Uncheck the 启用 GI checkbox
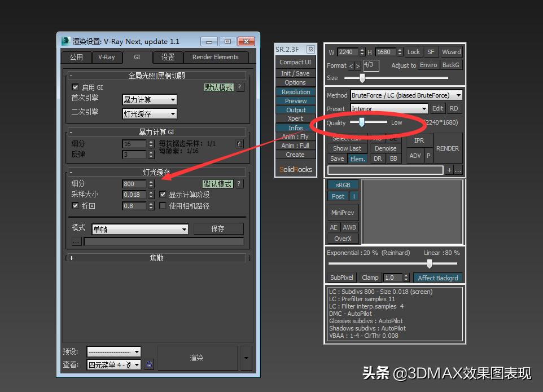 76,88
